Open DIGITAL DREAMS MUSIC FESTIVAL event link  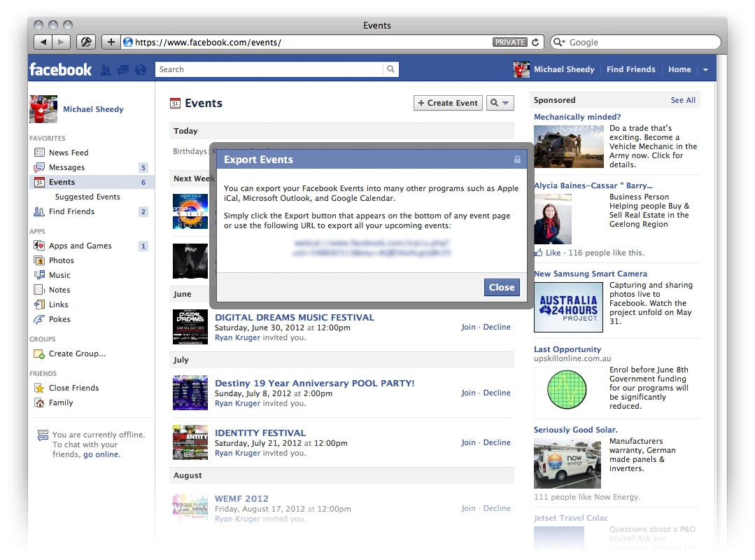[x=294, y=317]
